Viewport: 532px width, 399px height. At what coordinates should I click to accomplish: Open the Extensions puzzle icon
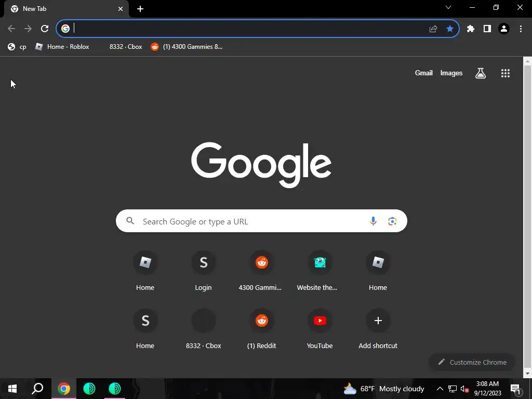pos(471,29)
